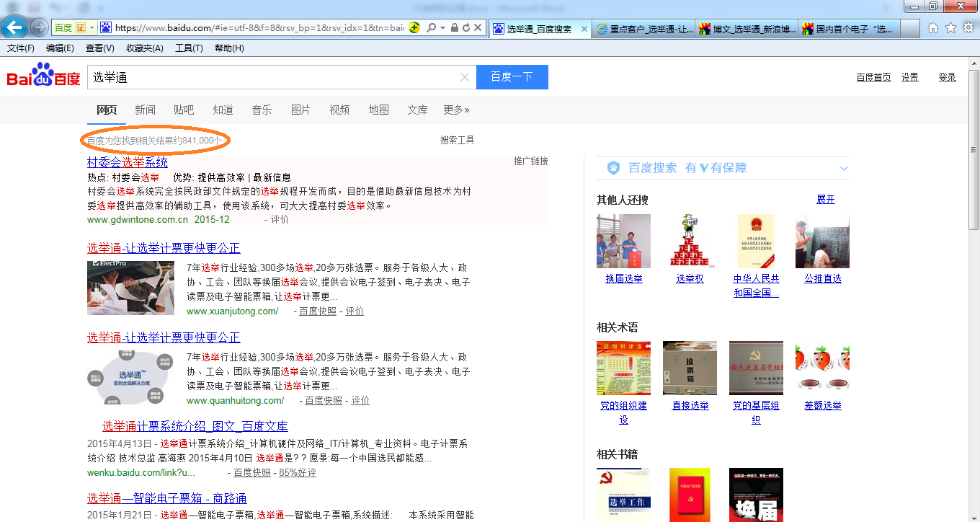Select the 知道 search category
The width and height of the screenshot is (980, 522).
coord(223,110)
